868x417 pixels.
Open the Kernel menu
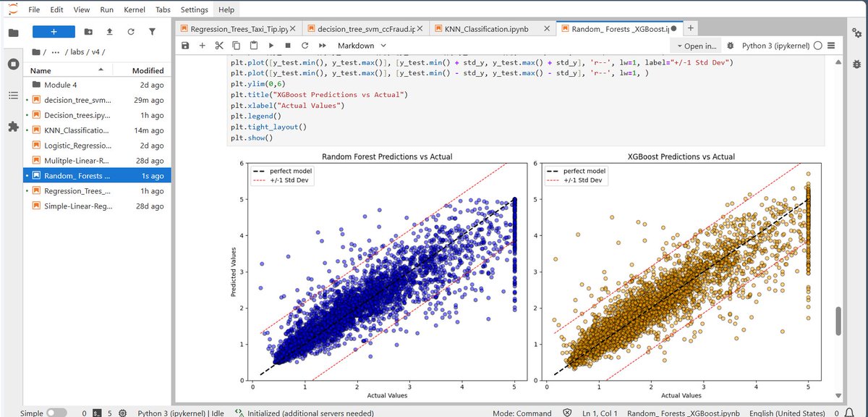135,10
